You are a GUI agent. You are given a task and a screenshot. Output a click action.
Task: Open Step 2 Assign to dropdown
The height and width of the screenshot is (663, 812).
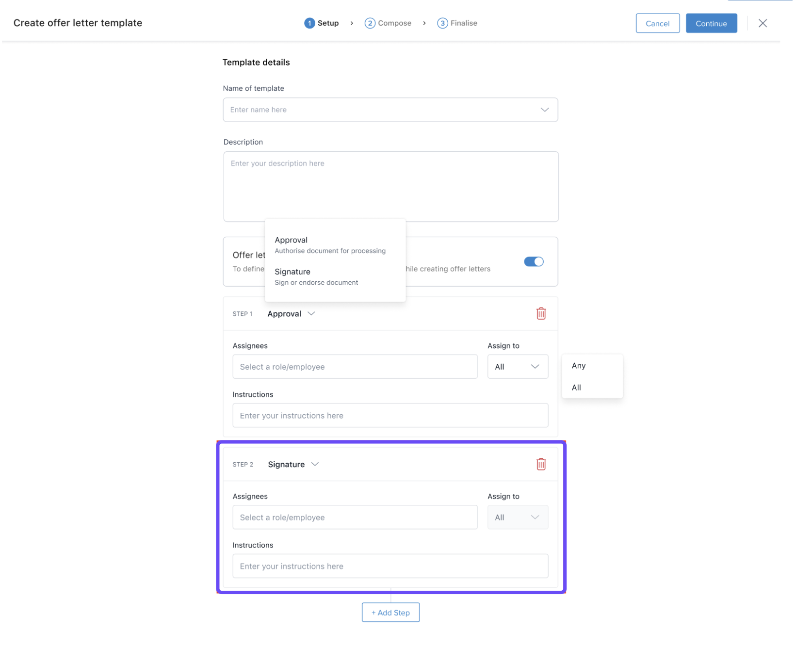(x=517, y=517)
